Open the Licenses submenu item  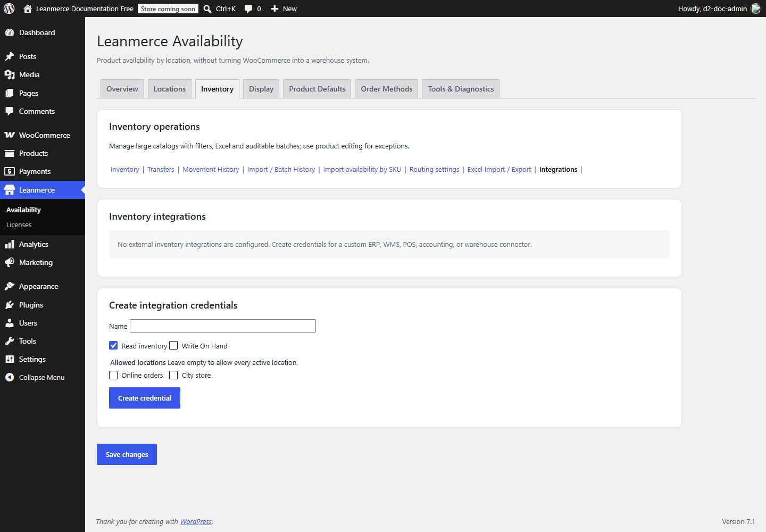pyautogui.click(x=19, y=225)
